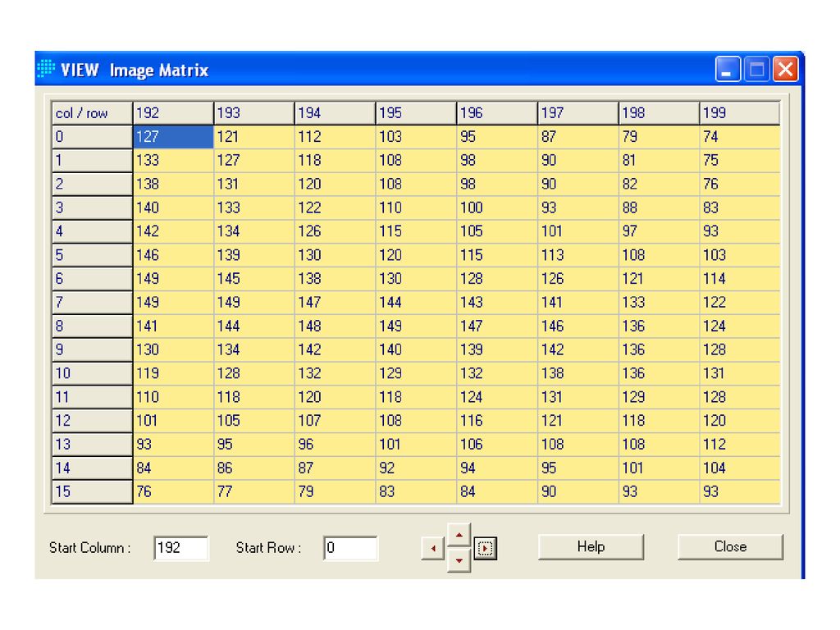Select cell 86 in row 14, column 193
840x630 pixels.
pyautogui.click(x=254, y=468)
